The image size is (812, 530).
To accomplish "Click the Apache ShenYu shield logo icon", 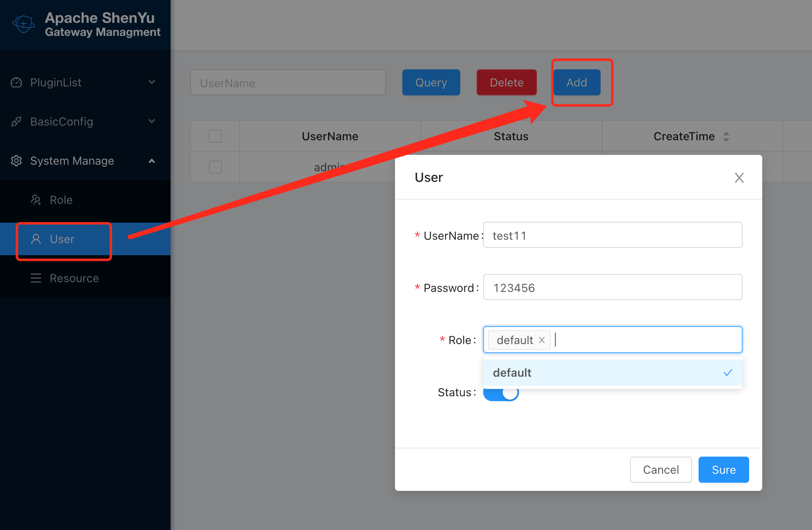I will point(24,24).
